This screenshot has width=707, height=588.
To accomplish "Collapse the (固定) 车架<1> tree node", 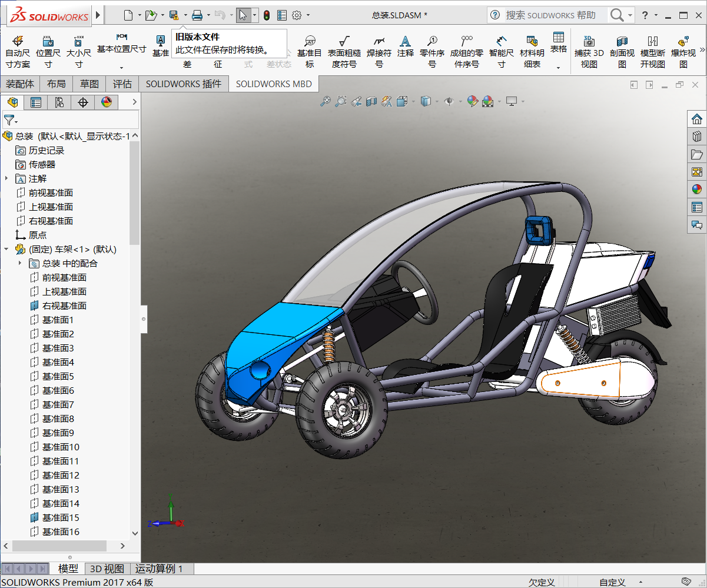I will click(x=6, y=249).
